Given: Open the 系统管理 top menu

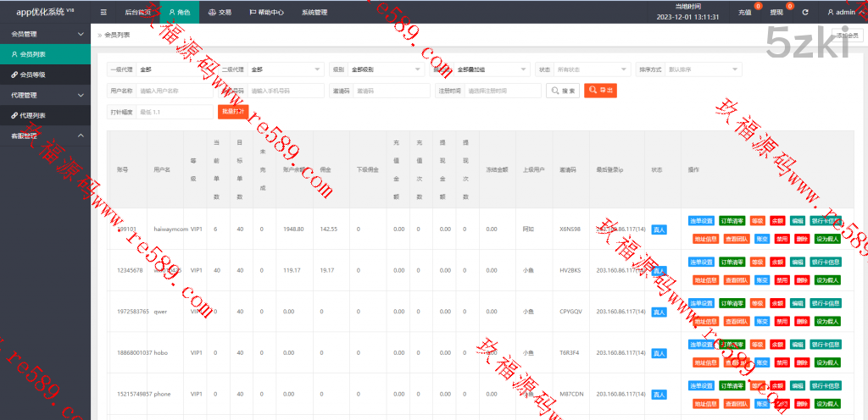Looking at the screenshot, I should tap(314, 13).
